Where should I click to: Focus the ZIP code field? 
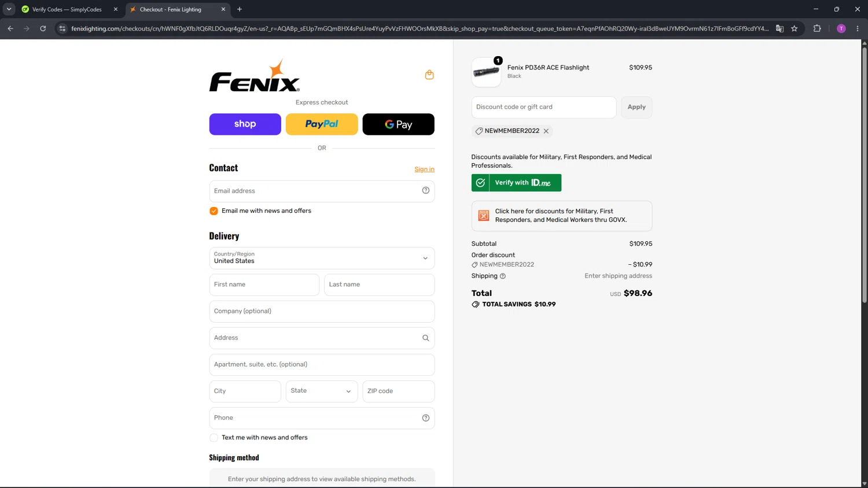[399, 391]
